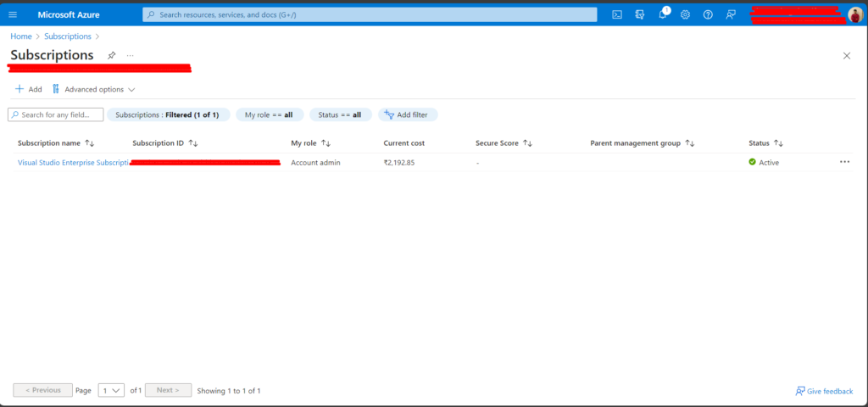Viewport: 868px width, 407px height.
Task: Click the Subscriptions breadcrumb link
Action: [68, 36]
